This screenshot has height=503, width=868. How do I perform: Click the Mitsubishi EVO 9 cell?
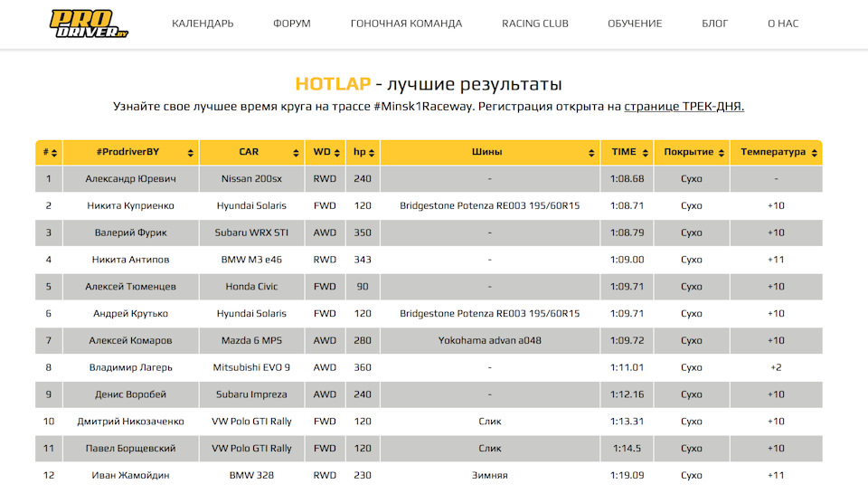click(251, 367)
